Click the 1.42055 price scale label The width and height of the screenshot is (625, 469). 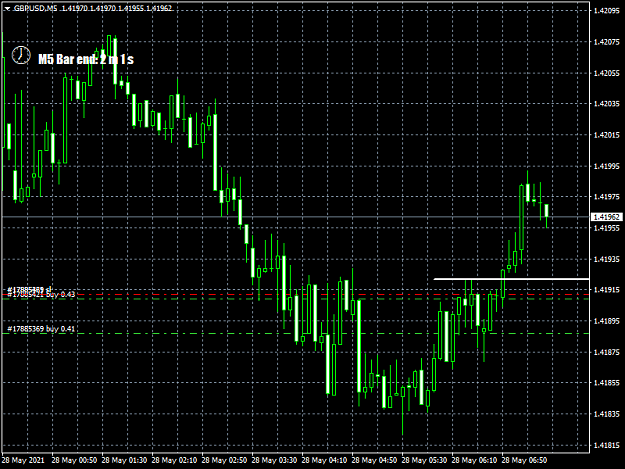tap(607, 73)
